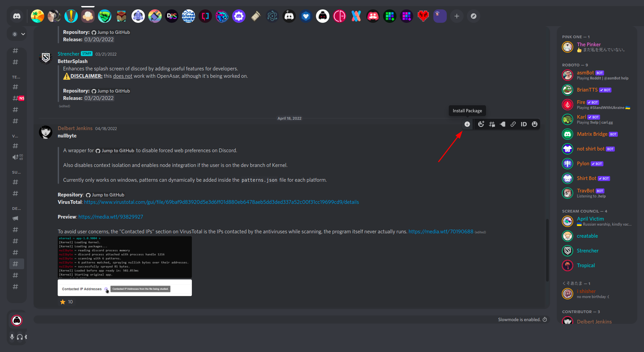The image size is (644, 352).
Task: Select April Victim in member list
Action: (x=597, y=221)
